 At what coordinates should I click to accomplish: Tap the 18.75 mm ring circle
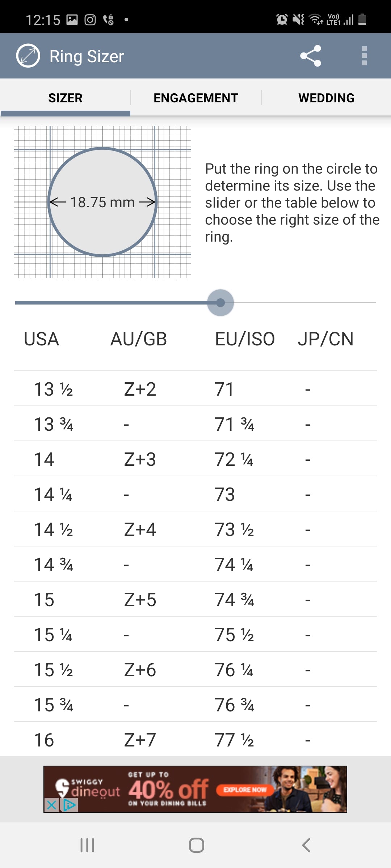102,202
